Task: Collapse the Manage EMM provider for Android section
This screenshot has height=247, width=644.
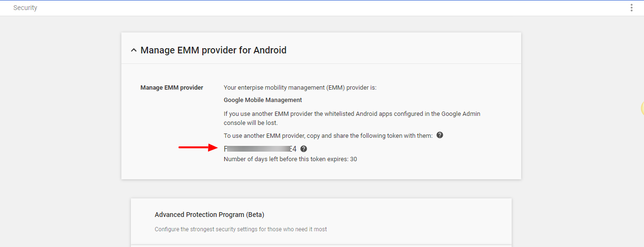Action: [x=134, y=50]
